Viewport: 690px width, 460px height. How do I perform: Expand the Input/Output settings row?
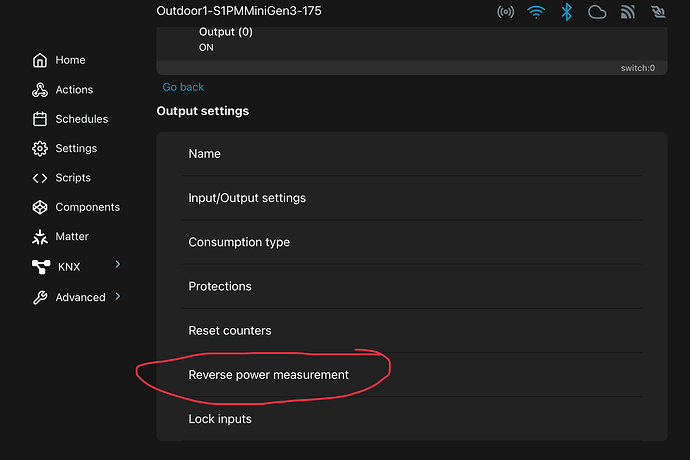point(249,198)
